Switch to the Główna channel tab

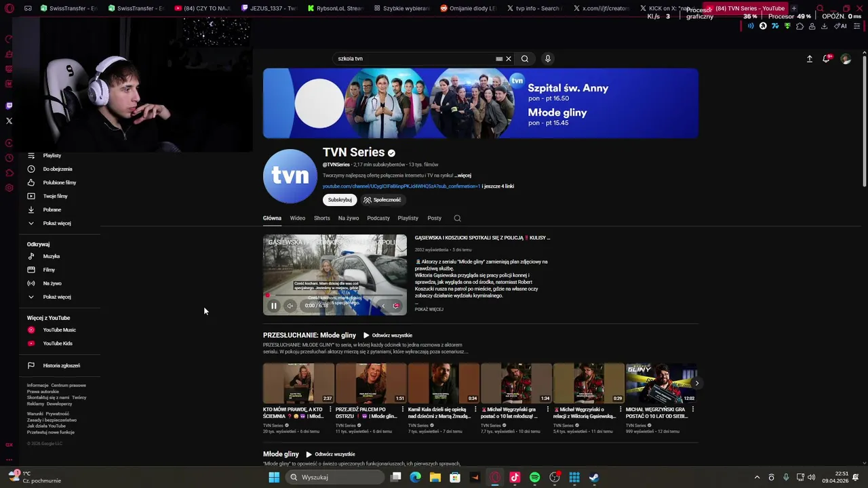tap(272, 218)
